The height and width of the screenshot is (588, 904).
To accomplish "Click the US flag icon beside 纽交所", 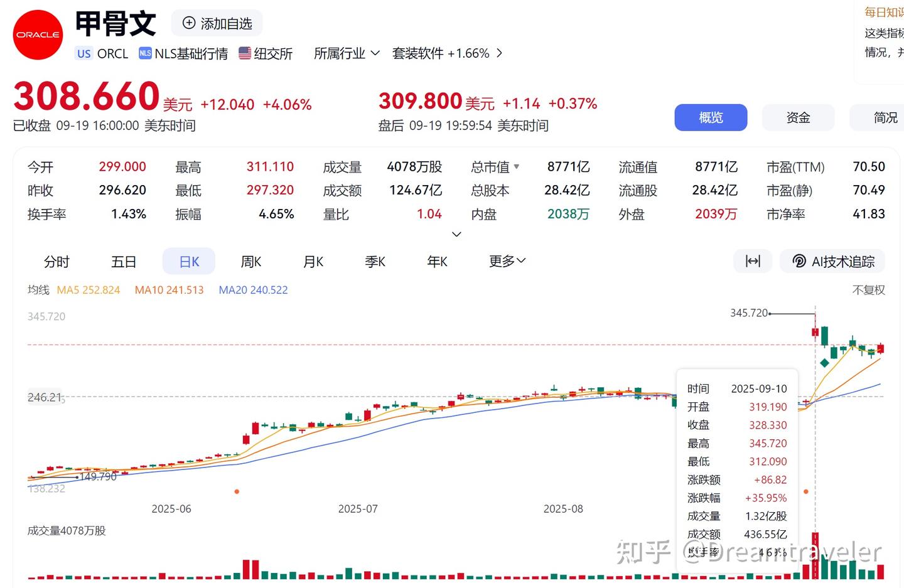I will 245,53.
